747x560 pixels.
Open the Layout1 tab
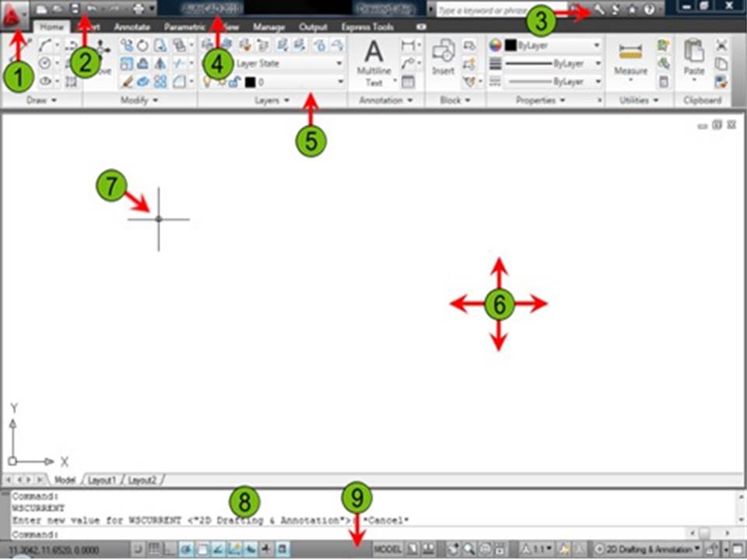tap(102, 480)
